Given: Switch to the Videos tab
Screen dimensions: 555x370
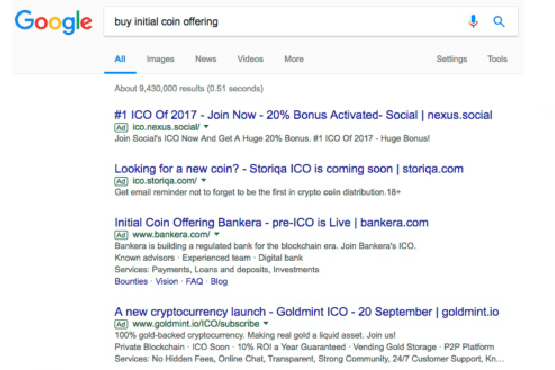Looking at the screenshot, I should [x=251, y=59].
